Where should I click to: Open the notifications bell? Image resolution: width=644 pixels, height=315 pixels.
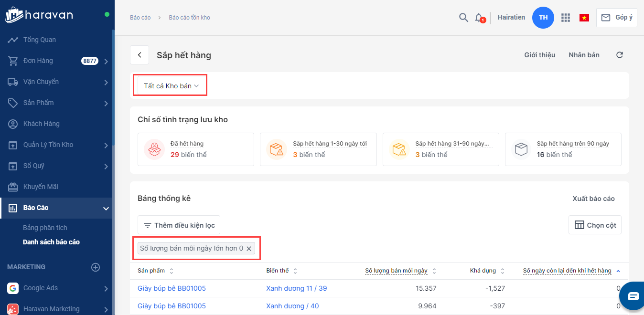point(479,18)
